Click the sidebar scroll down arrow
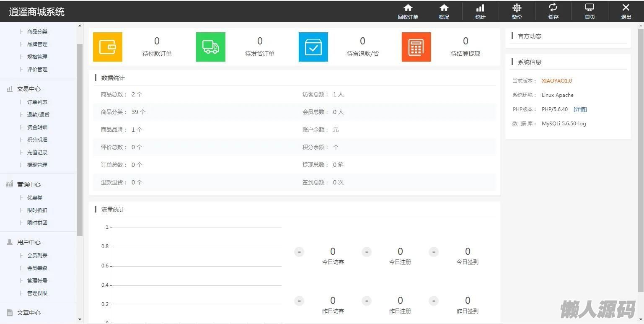This screenshot has height=324, width=644. (x=80, y=319)
